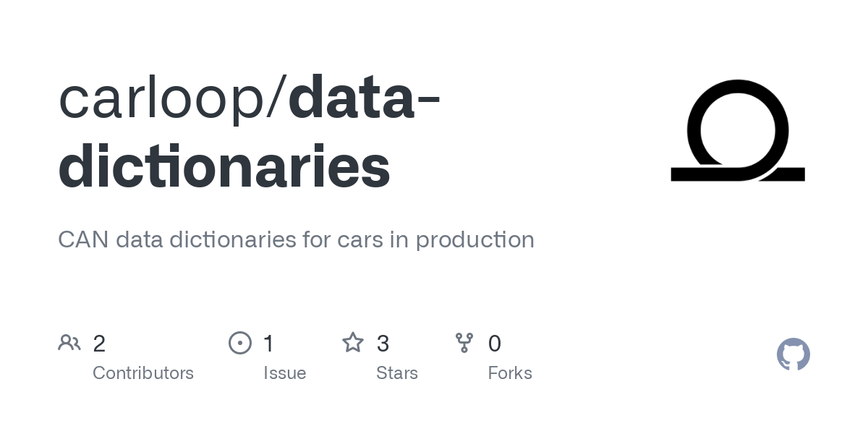Viewport: 868px width, 434px height.
Task: Click the Carloop loop logo image
Action: (x=738, y=130)
